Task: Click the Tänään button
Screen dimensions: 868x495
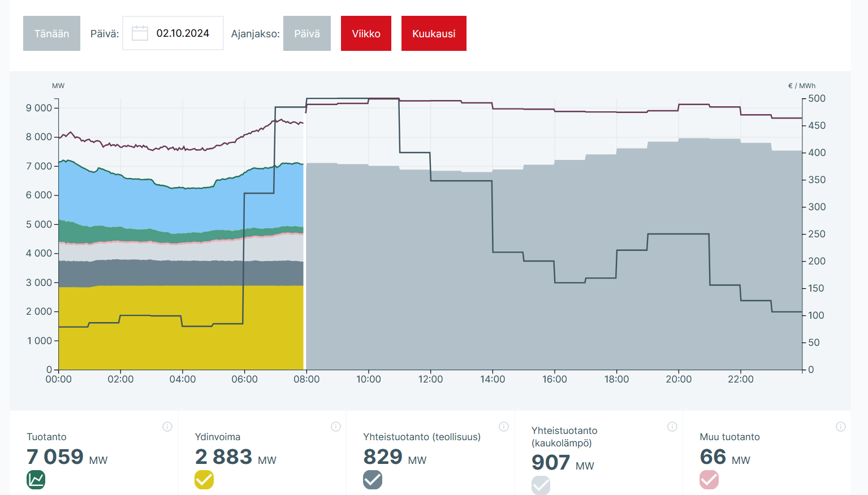Action: (x=51, y=33)
